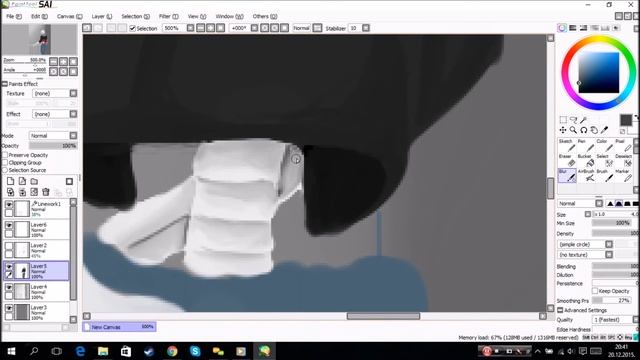Create a new normal layer
The height and width of the screenshot is (360, 640).
(x=11, y=181)
